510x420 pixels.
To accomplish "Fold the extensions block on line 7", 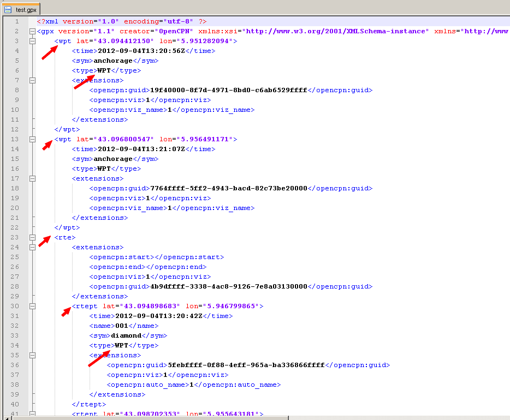I will [32, 80].
